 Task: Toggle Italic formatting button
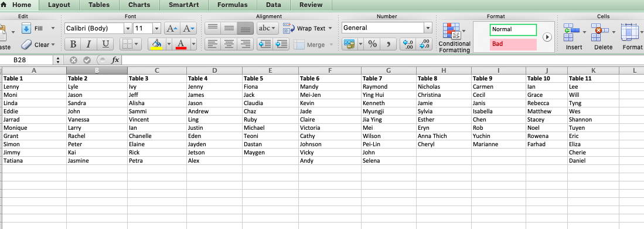point(89,44)
